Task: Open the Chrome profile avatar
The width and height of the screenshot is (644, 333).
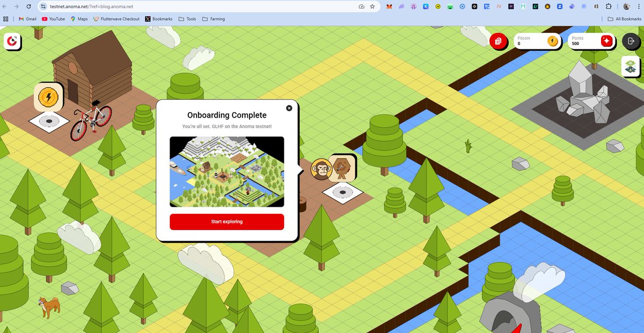Action: click(627, 6)
